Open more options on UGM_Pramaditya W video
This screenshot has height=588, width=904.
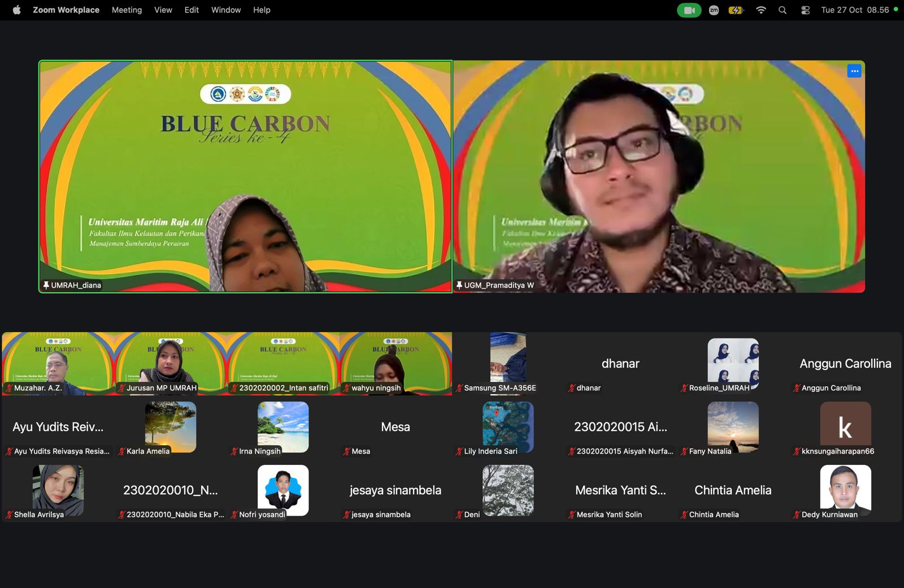854,71
